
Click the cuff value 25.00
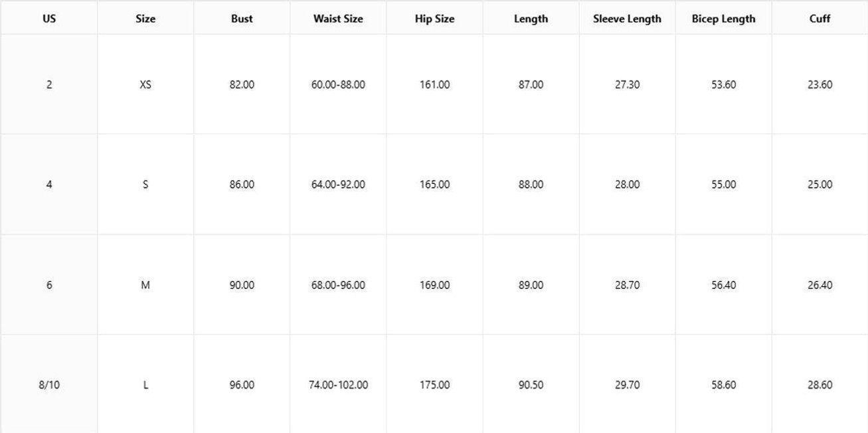coord(820,185)
